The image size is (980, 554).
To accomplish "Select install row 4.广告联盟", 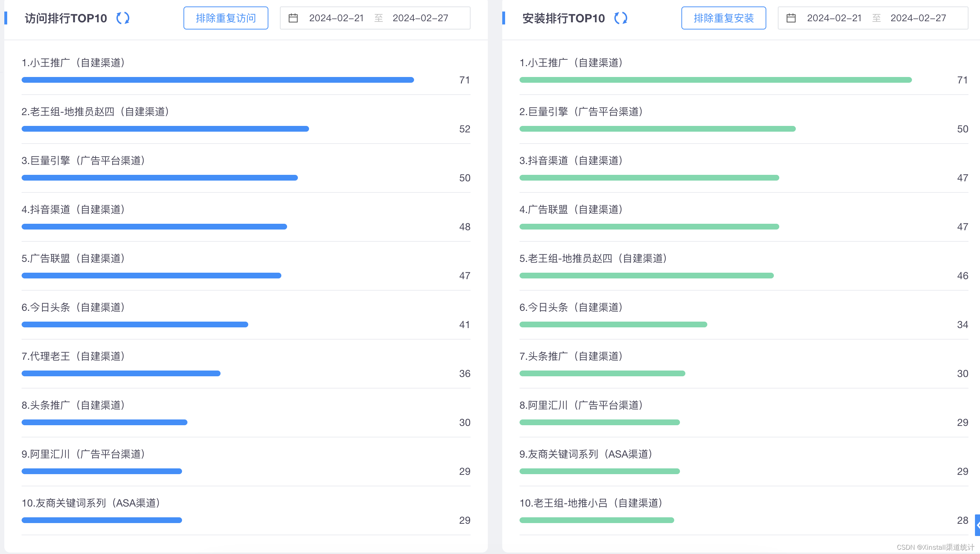I will (x=744, y=217).
